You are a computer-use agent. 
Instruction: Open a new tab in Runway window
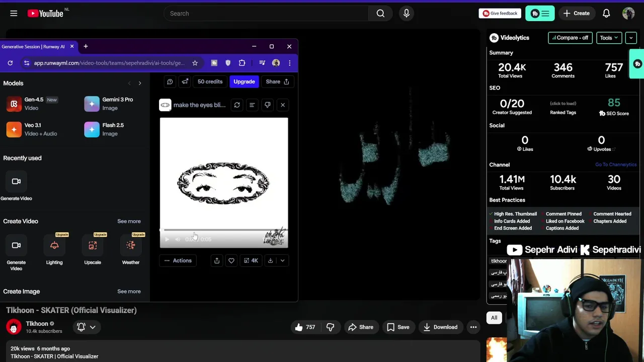click(x=86, y=46)
